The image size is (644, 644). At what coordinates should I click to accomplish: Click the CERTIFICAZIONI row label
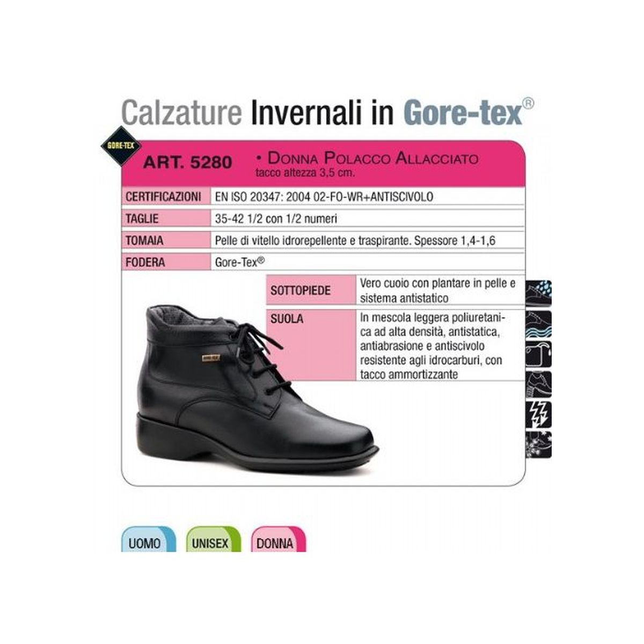163,196
